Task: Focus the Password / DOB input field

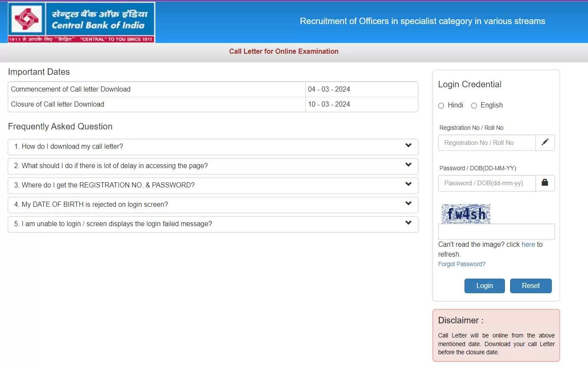Action: coord(487,183)
